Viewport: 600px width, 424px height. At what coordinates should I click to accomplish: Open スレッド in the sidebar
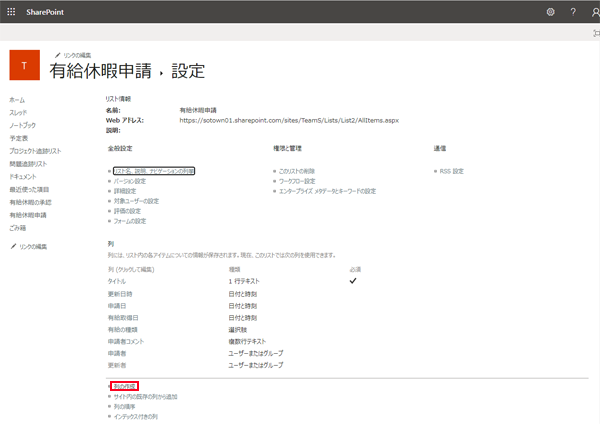point(18,113)
